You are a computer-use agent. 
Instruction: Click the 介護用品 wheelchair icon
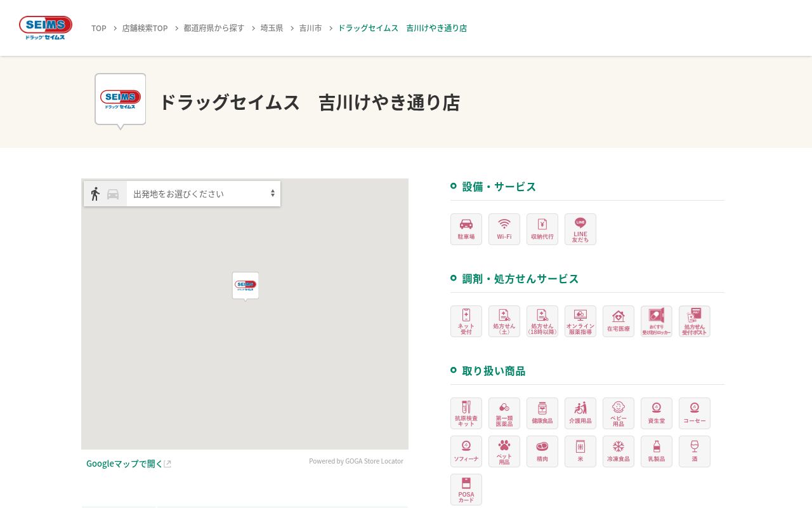coord(580,413)
